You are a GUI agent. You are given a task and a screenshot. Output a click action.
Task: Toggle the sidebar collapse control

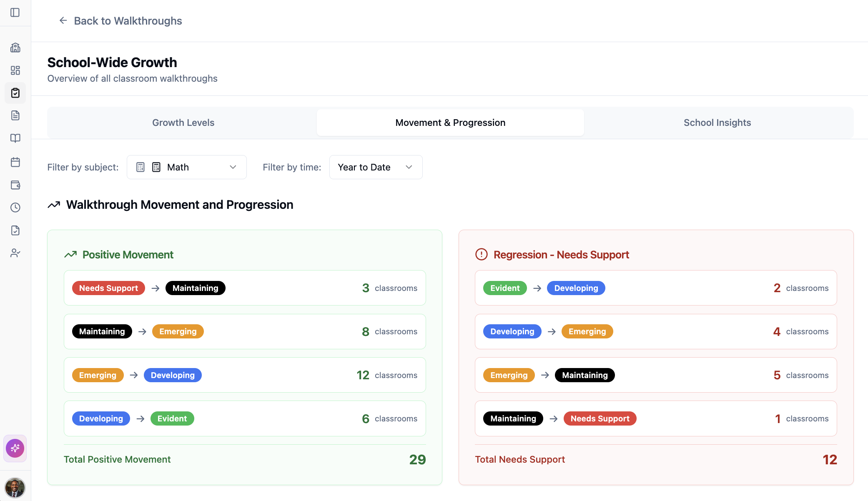15,13
